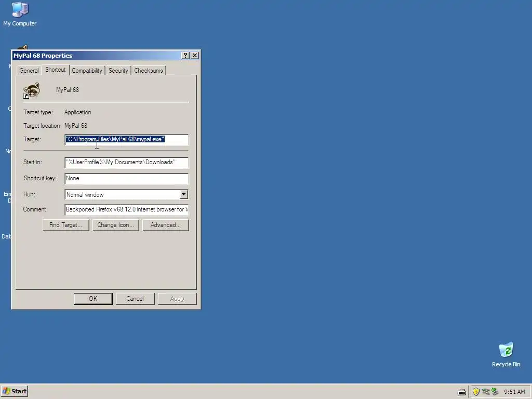Click the green arrow drive tray icon
This screenshot has width=532, height=399.
click(495, 392)
